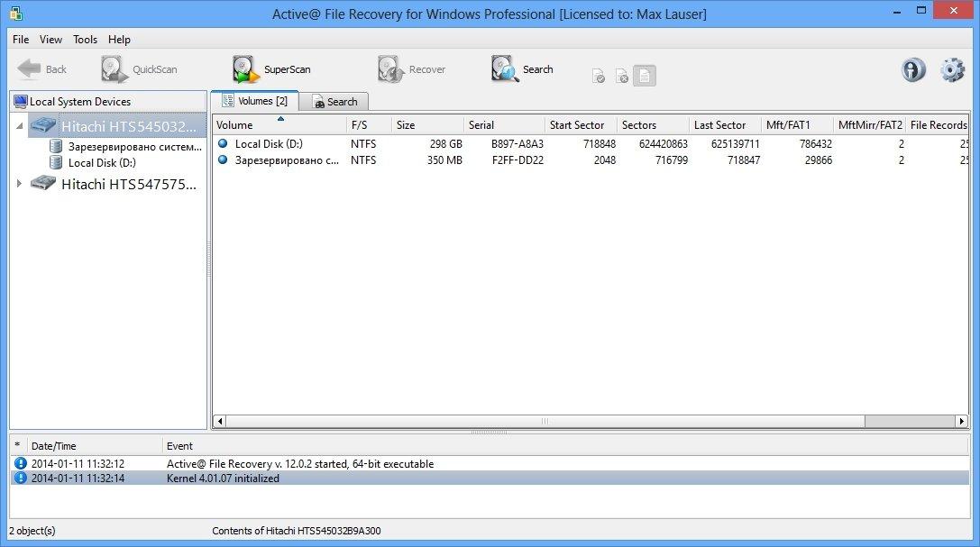Viewport: 980px width, 547px height.
Task: Click the Mft/FAT1 value 29866
Action: point(818,160)
